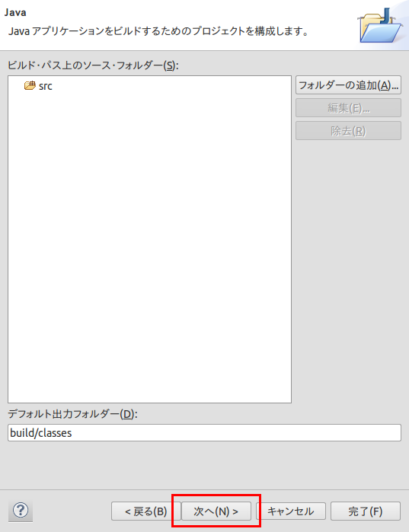Screen dimensions: 409x532
Task: Proceed with the 次へ(N) > button
Action: (x=216, y=511)
